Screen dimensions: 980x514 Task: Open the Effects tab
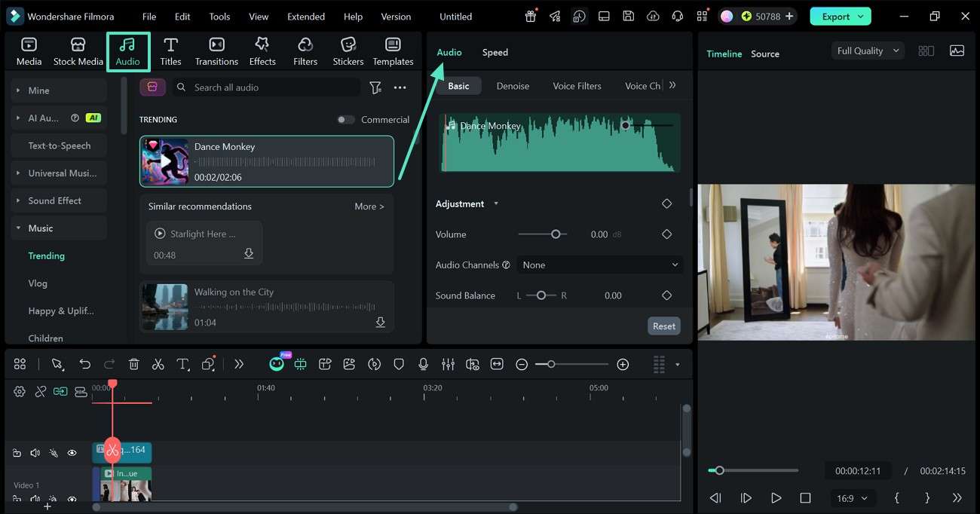pyautogui.click(x=262, y=51)
